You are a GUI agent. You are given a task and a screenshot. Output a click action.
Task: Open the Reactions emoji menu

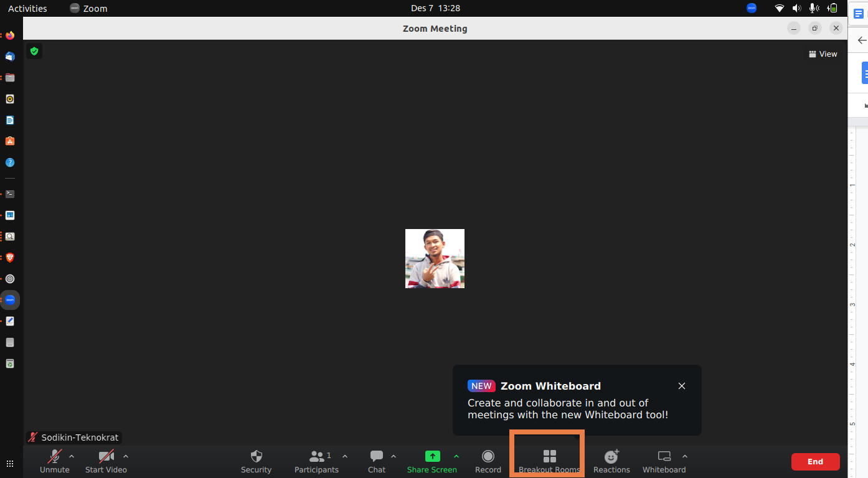coord(611,461)
